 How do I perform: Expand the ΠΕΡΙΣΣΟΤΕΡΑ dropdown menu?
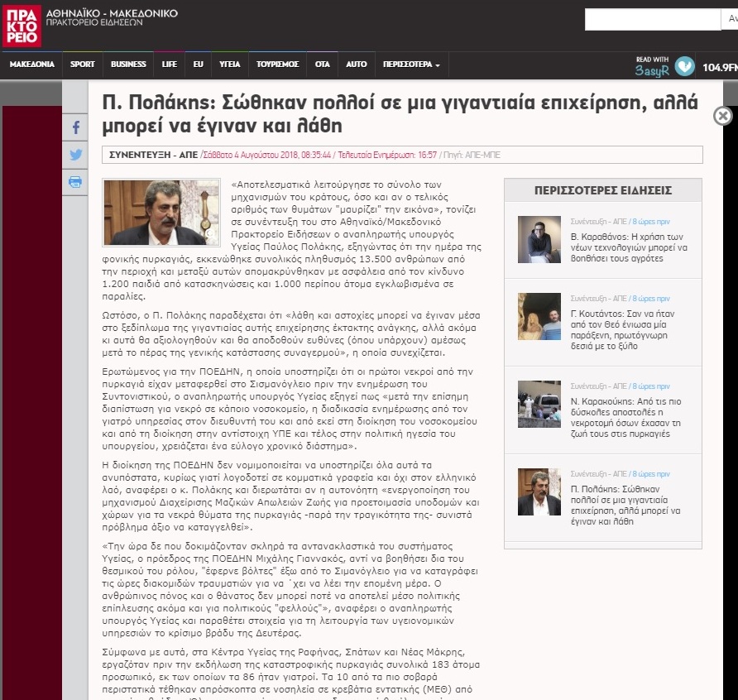pyautogui.click(x=411, y=65)
